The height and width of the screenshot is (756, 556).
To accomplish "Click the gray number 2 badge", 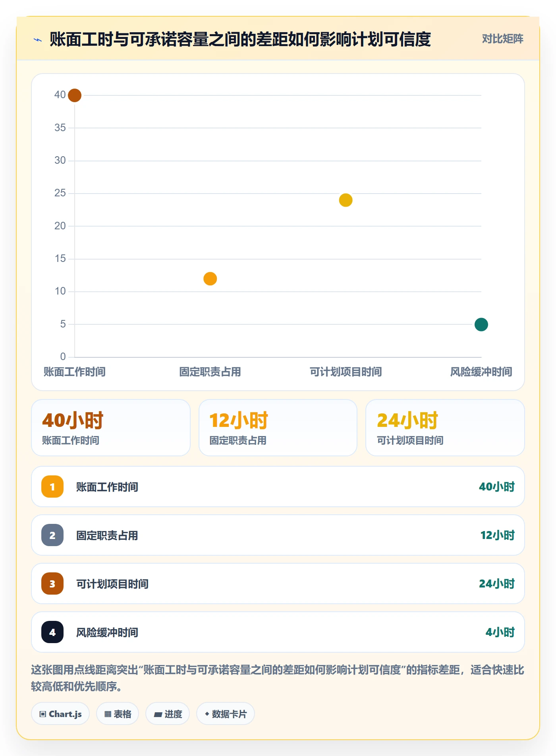I will (x=52, y=535).
